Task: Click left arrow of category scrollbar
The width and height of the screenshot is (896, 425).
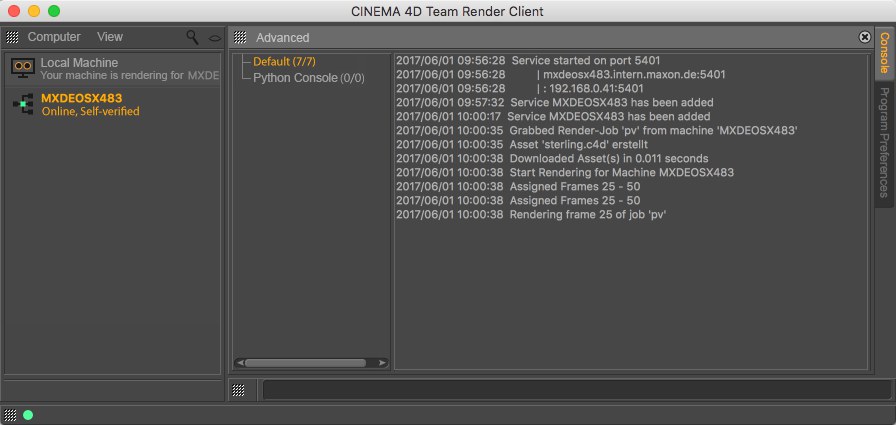Action: coord(240,363)
